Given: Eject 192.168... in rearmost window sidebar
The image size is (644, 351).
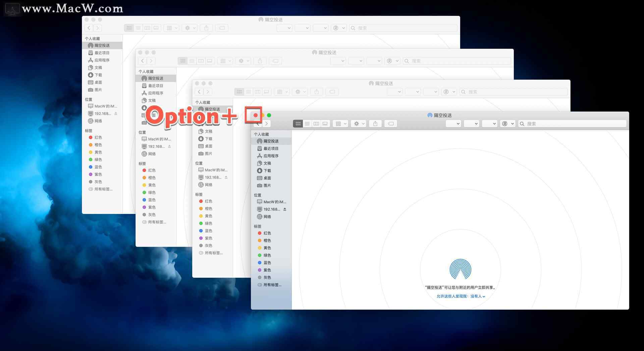Looking at the screenshot, I should 116,114.
